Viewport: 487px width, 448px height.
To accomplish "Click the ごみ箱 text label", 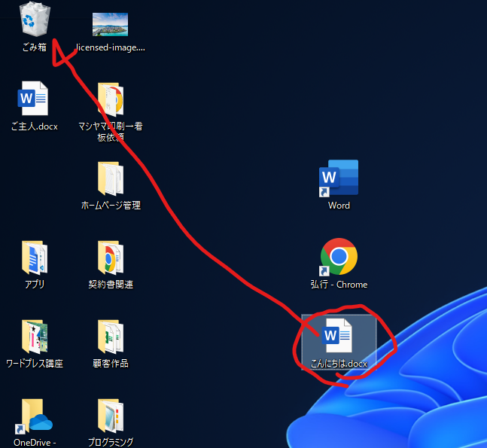I will [35, 47].
